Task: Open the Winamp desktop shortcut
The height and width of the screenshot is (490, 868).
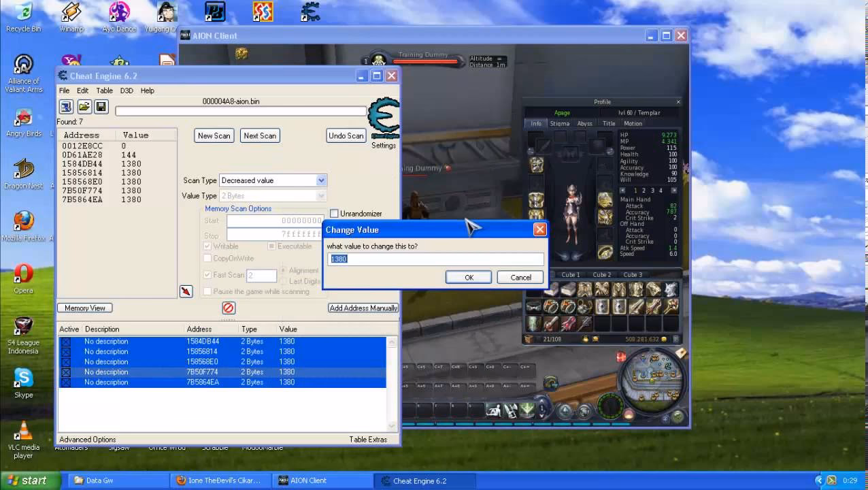Action: tap(71, 18)
